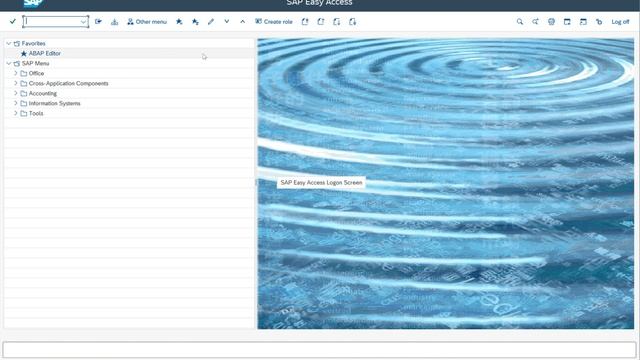Click the Enter checkmark icon in toolbar
Screen dimensions: 640x360
click(x=13, y=21)
